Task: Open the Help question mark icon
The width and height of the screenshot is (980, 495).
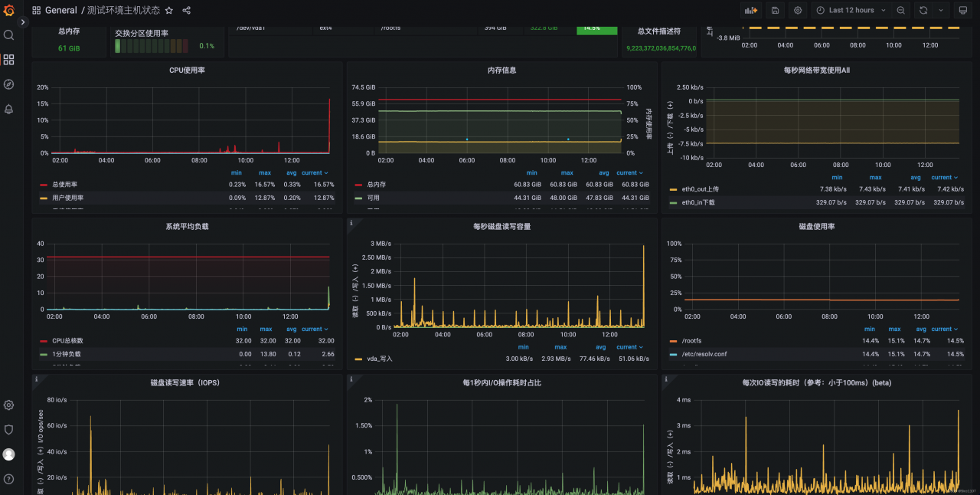Action: tap(8, 479)
